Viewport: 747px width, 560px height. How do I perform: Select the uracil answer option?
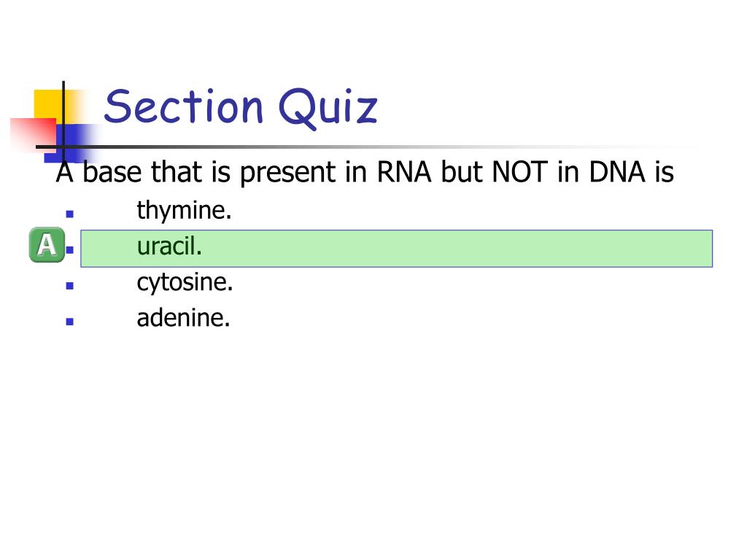point(169,246)
